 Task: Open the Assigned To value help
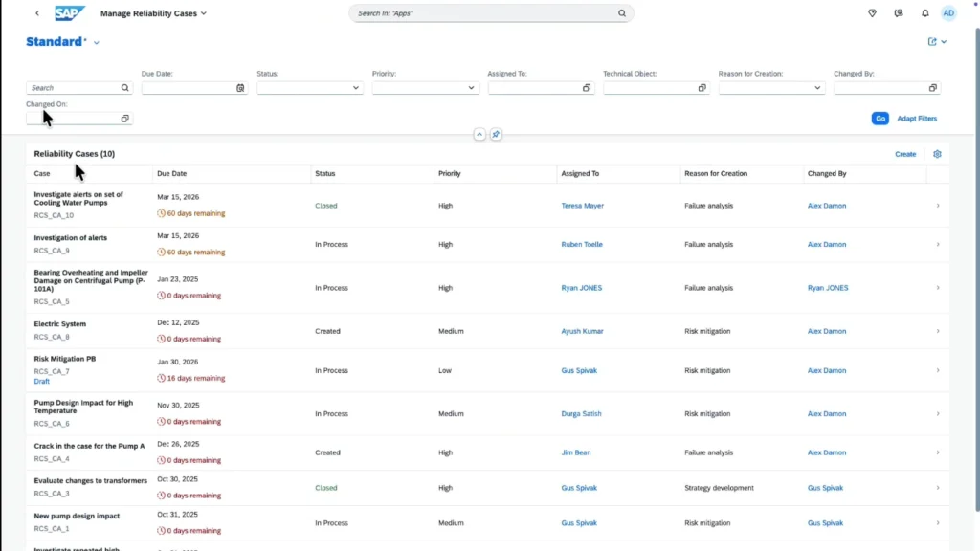tap(587, 88)
